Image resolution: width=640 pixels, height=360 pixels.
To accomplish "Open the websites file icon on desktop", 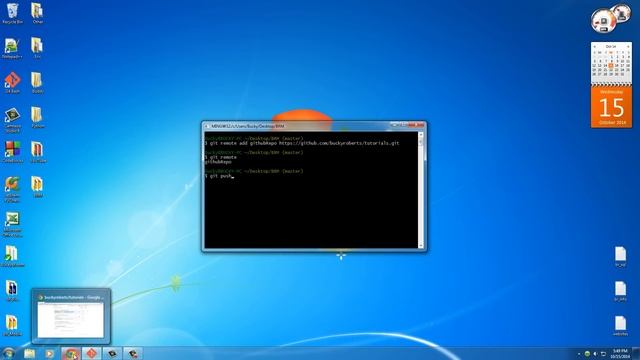I will click(x=620, y=326).
